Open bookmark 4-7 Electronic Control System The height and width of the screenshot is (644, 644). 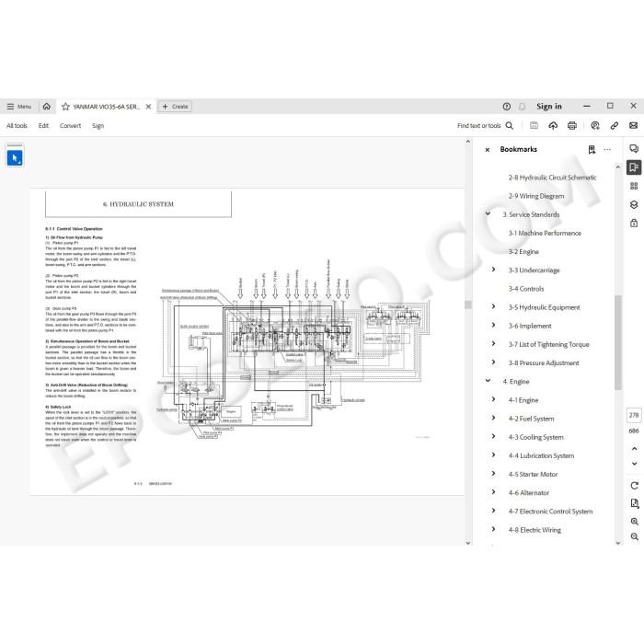pyautogui.click(x=550, y=512)
